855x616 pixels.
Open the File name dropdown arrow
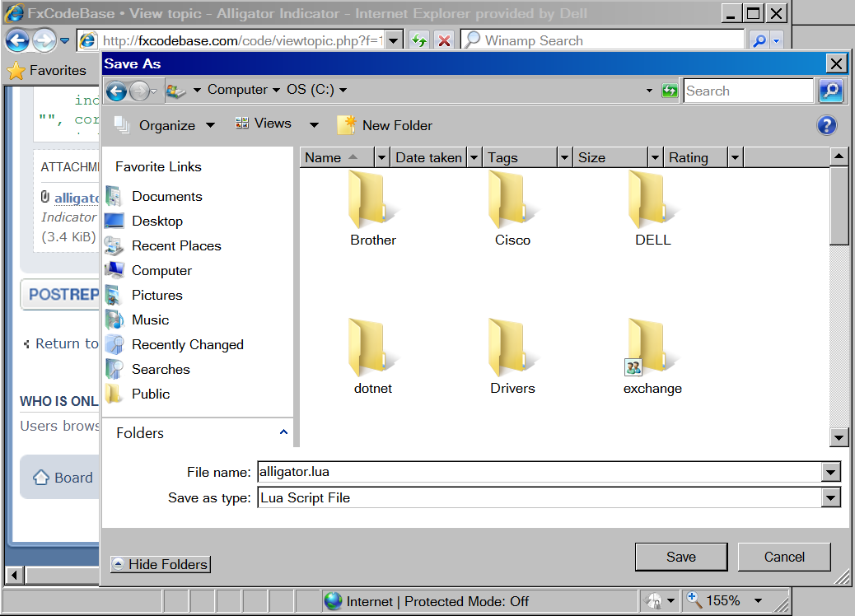[x=830, y=472]
